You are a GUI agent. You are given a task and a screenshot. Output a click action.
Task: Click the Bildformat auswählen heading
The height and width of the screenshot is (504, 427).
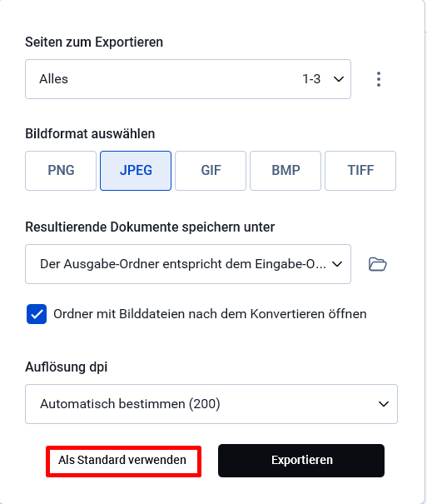tap(90, 134)
